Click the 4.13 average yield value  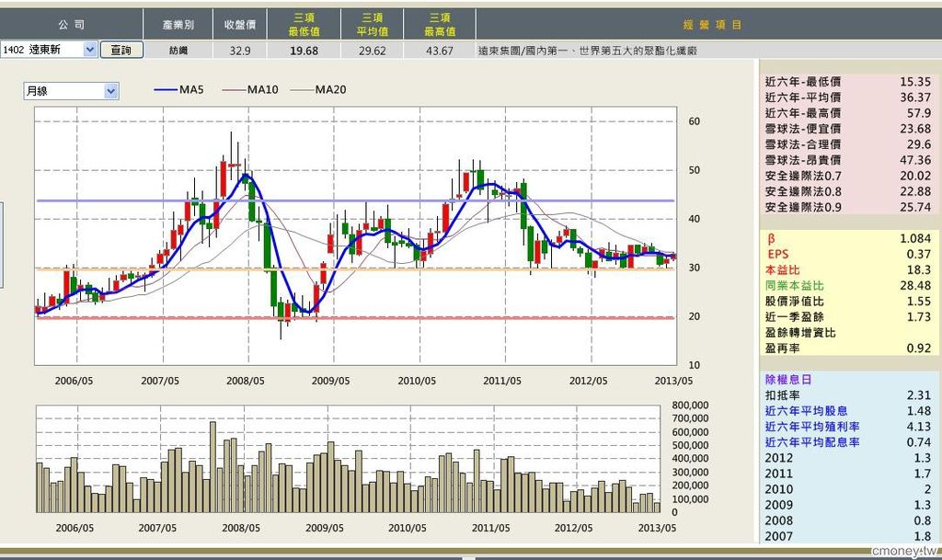(x=919, y=427)
